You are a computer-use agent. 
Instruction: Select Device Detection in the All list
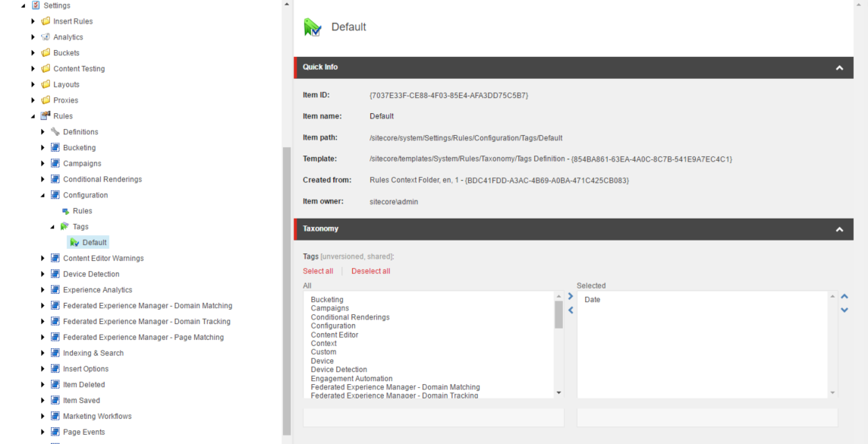click(x=339, y=370)
